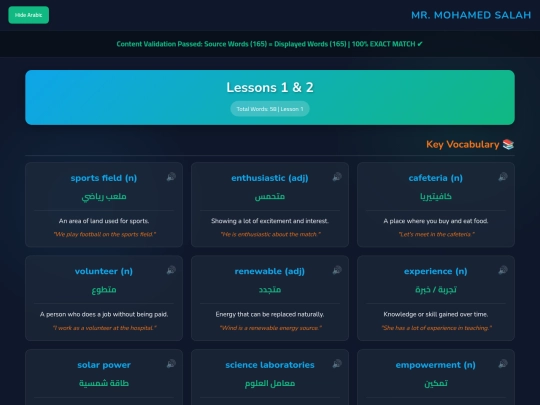This screenshot has width=540, height=405.
Task: Click Arabic translation طاقة شمسية
Action: pyautogui.click(x=104, y=383)
